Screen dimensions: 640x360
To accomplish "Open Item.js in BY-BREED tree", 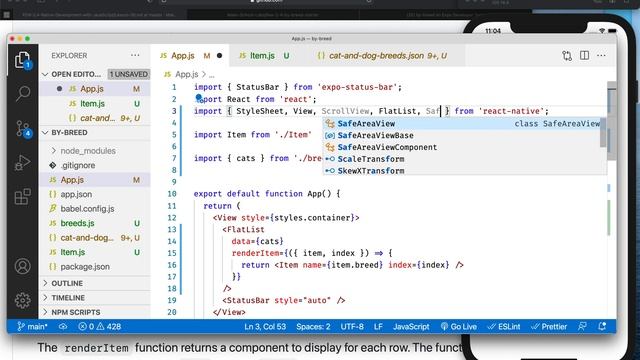I will pos(95,252).
